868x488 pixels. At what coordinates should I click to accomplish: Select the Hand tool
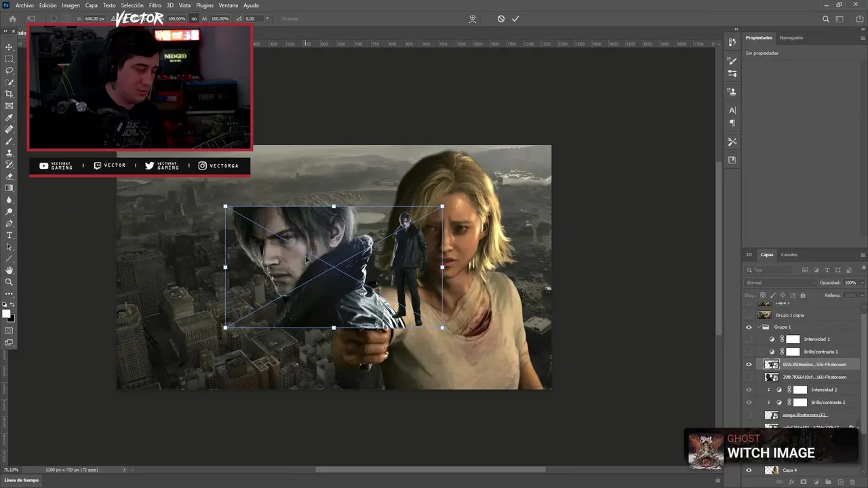click(9, 270)
